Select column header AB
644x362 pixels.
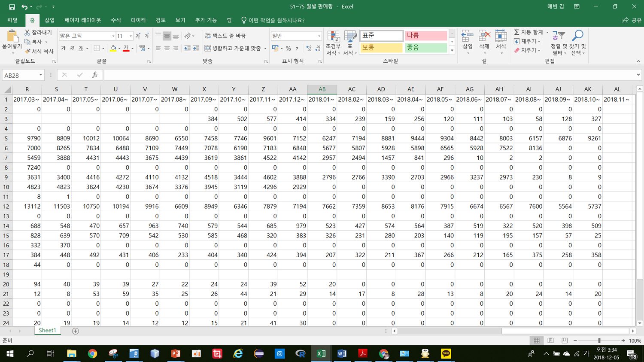point(322,89)
